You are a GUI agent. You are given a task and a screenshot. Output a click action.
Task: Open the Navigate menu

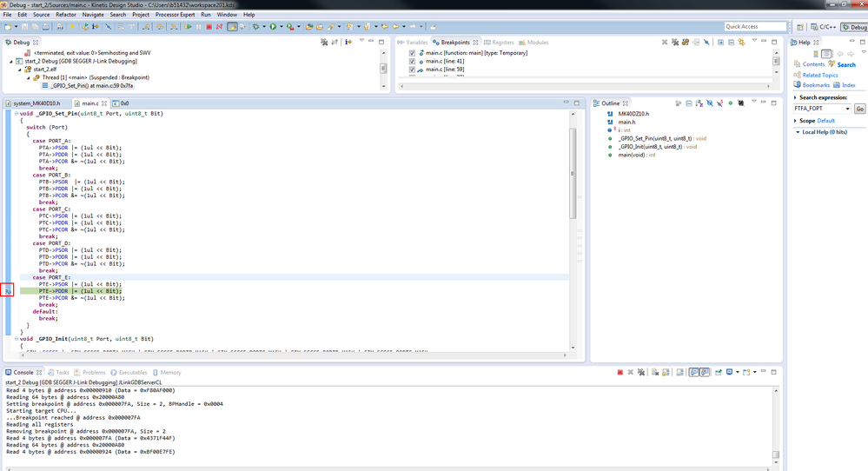[92, 15]
